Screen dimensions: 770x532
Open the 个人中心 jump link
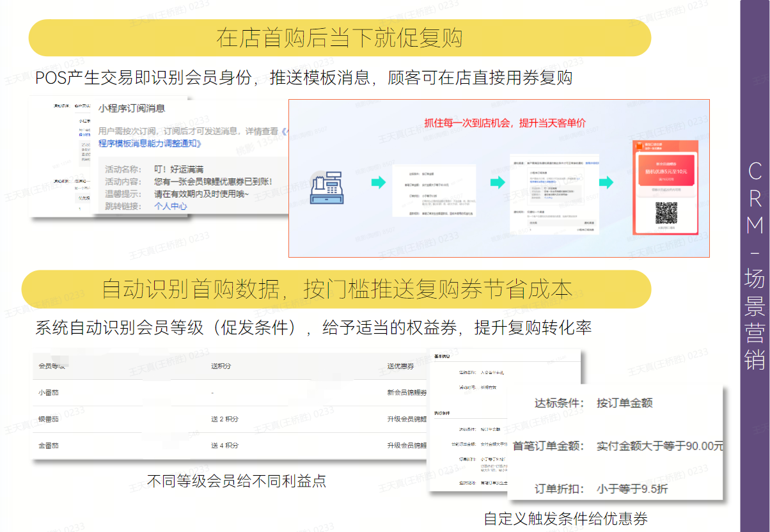coord(171,206)
